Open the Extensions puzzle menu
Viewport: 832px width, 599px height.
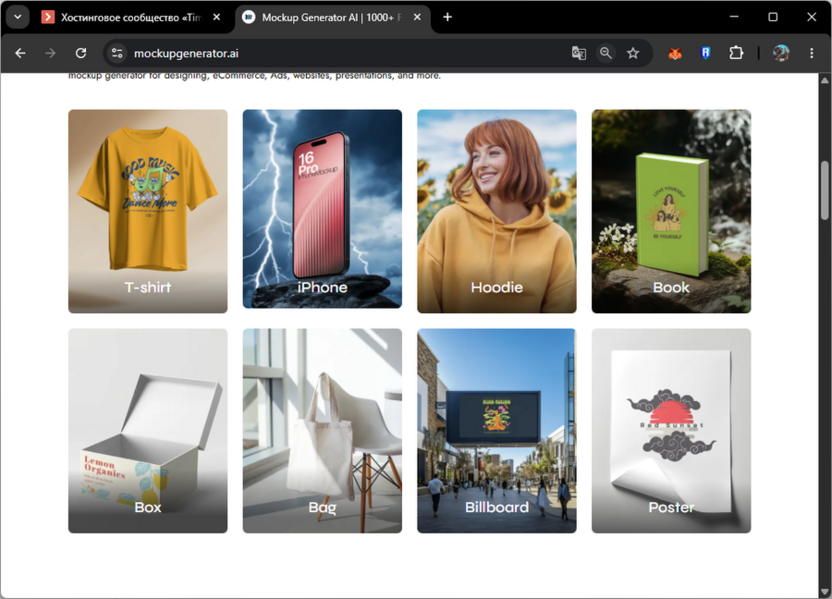point(736,53)
